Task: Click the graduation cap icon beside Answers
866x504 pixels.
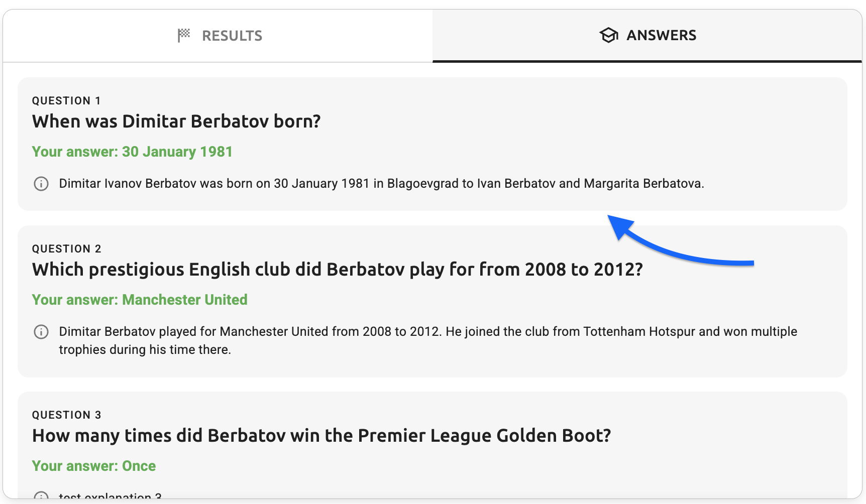Action: coord(608,35)
